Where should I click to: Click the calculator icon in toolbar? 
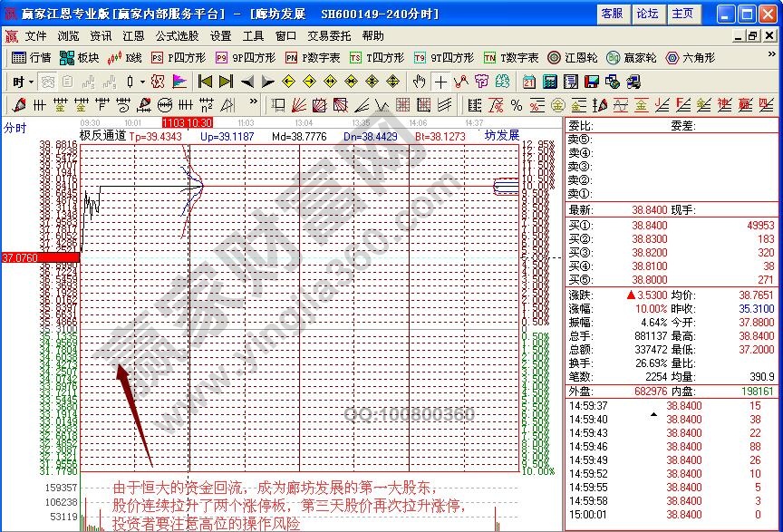548,82
